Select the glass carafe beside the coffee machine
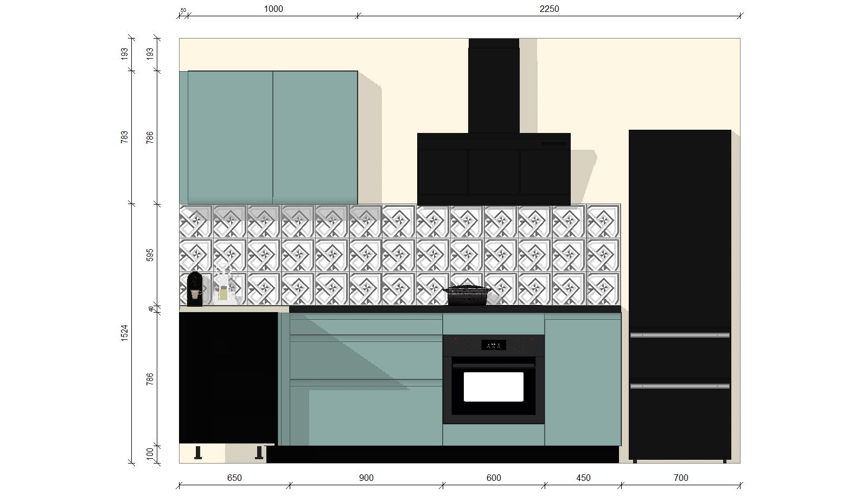 pyautogui.click(x=223, y=287)
